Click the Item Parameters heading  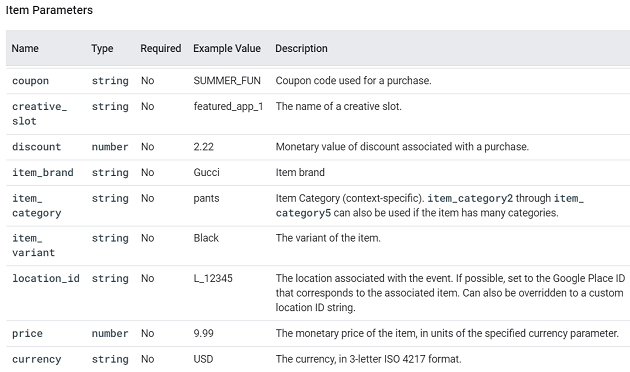[x=49, y=10]
